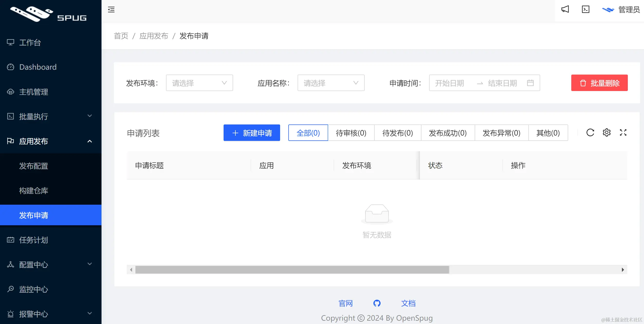The height and width of the screenshot is (324, 644).
Task: Open the notifications megaphone icon
Action: coord(565,10)
